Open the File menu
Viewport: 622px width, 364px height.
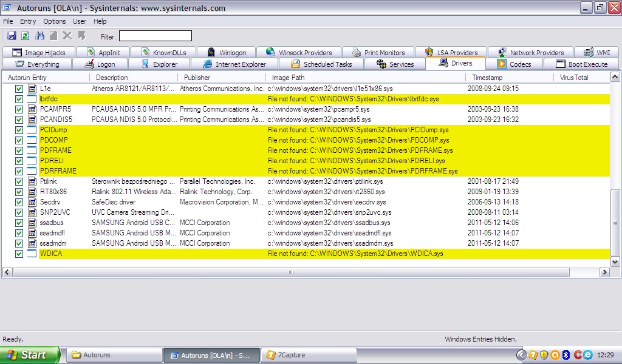8,21
